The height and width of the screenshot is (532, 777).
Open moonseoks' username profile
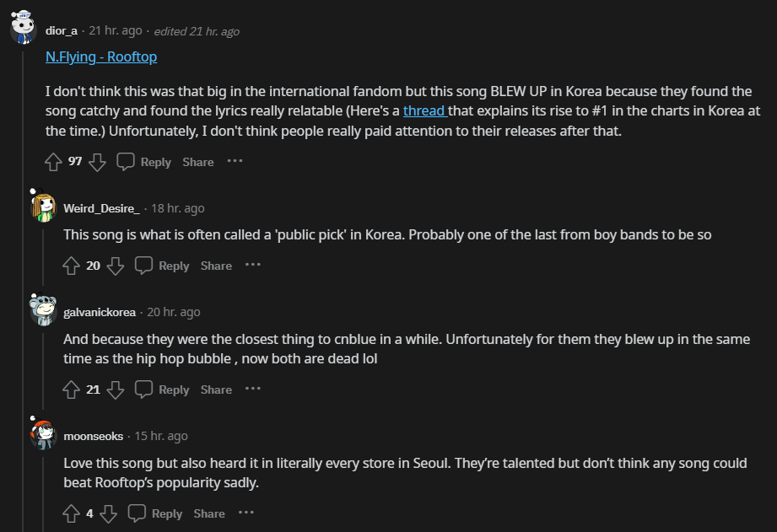tap(93, 436)
